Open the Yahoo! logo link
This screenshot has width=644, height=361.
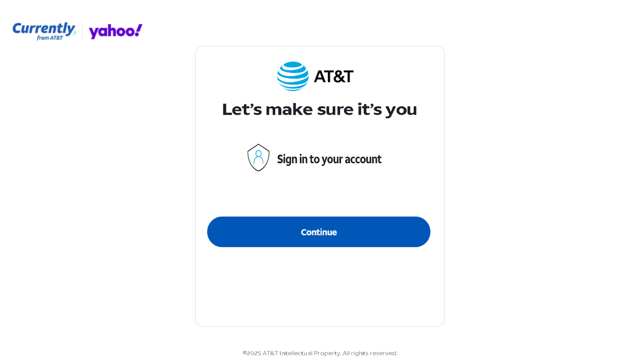click(116, 31)
